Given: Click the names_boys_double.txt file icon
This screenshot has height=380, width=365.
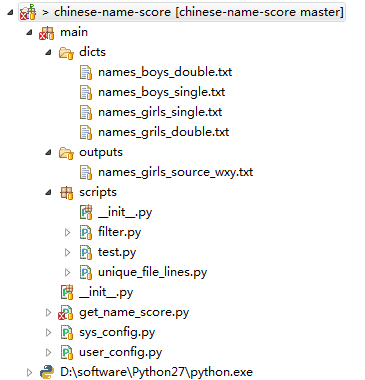Looking at the screenshot, I should pyautogui.click(x=86, y=72).
